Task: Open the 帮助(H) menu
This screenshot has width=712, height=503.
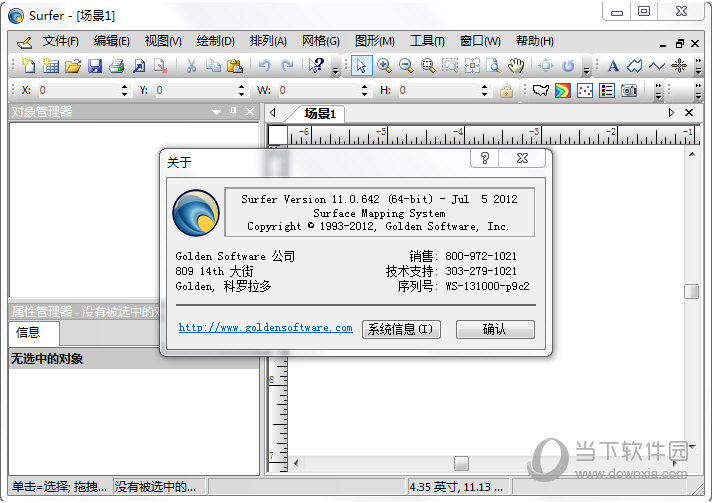Action: coord(534,41)
